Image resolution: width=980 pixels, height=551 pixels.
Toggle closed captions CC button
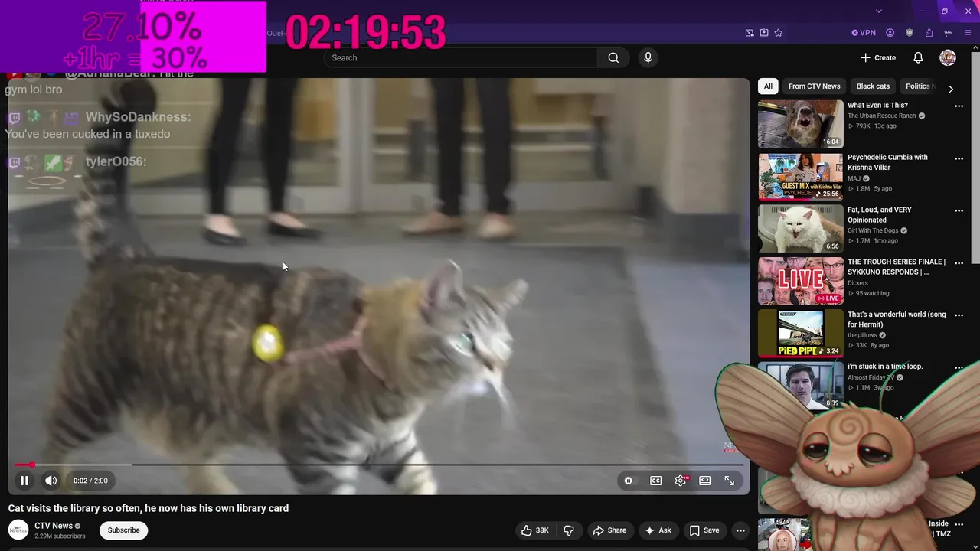tap(656, 481)
